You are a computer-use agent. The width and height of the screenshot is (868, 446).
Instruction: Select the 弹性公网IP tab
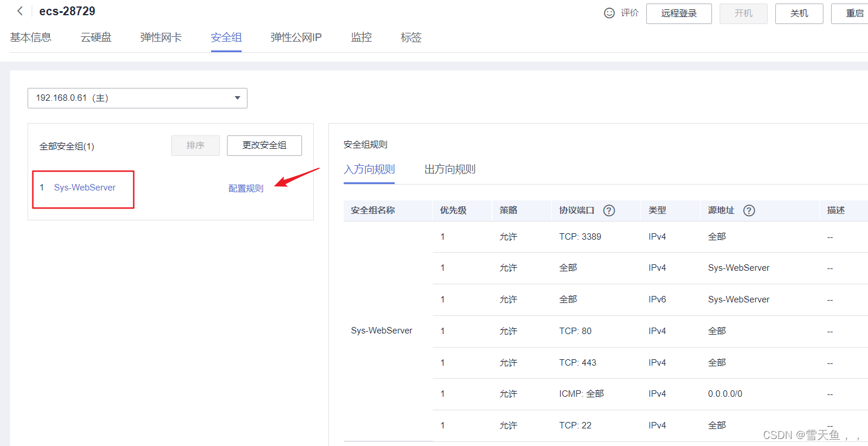click(296, 38)
